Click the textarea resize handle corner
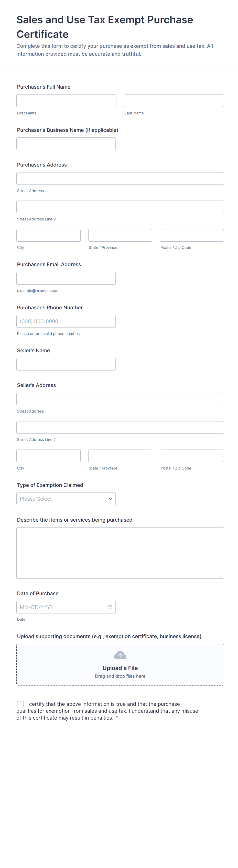The width and height of the screenshot is (238, 868). (x=221, y=576)
